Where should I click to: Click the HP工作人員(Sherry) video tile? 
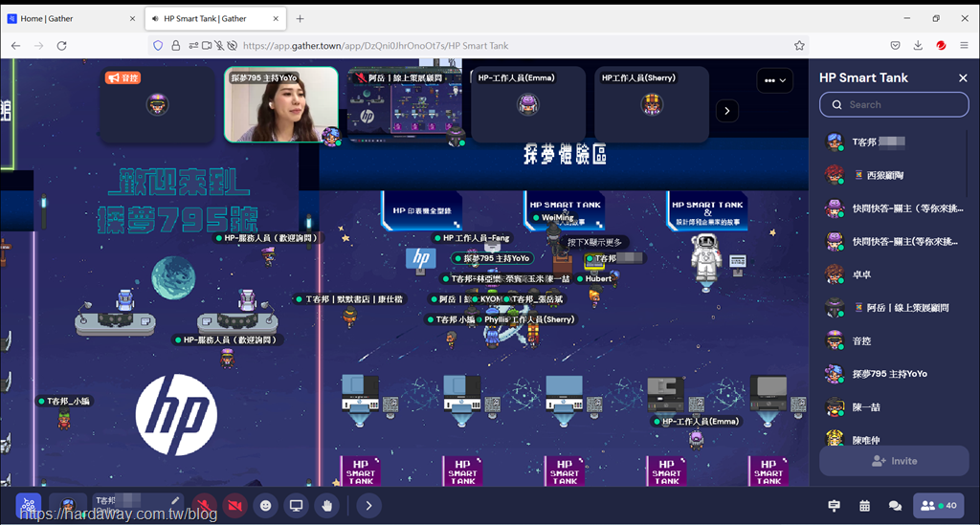(652, 105)
